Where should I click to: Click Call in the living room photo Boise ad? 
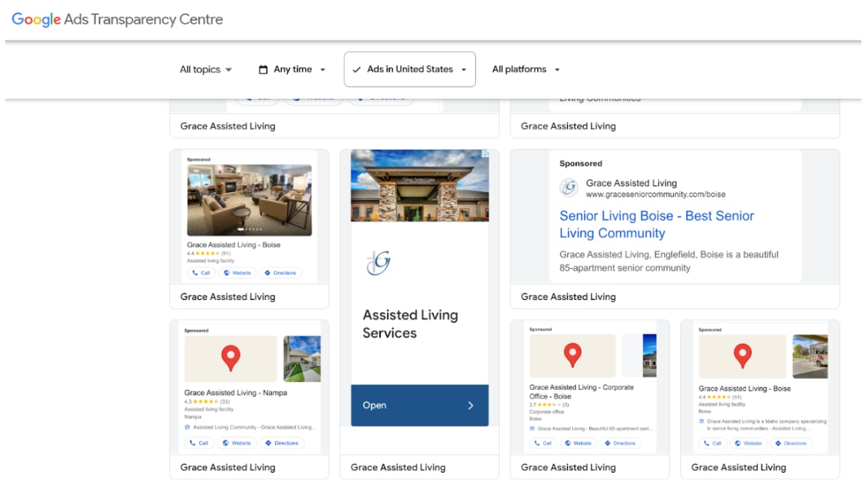[x=201, y=273]
